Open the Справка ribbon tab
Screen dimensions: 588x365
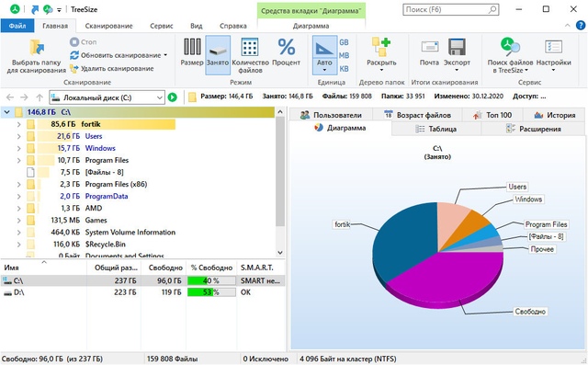point(233,26)
